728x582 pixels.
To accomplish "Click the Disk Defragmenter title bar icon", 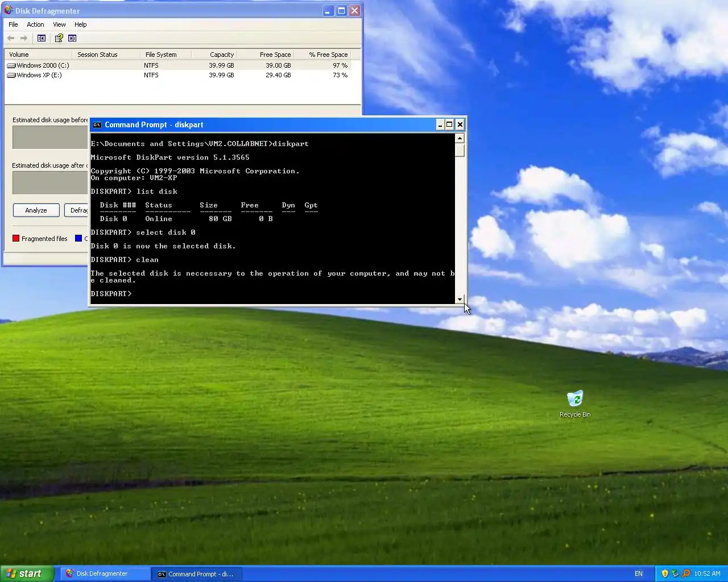I will click(x=9, y=11).
